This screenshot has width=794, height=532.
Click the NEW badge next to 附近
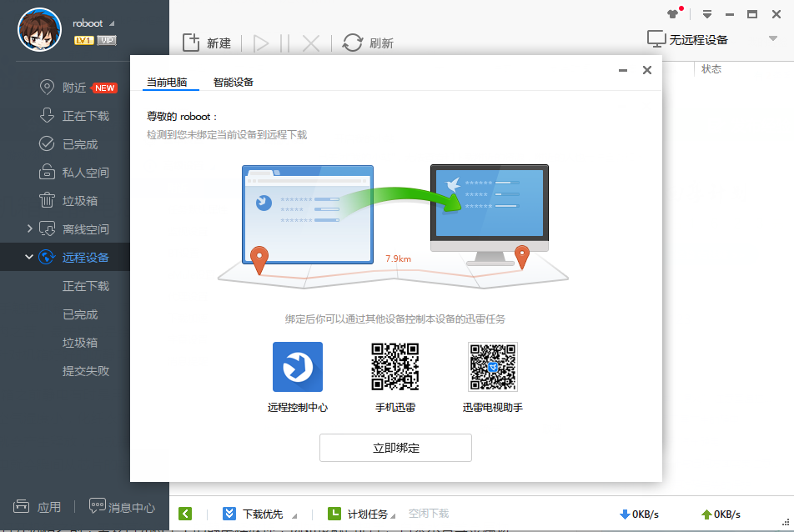(x=105, y=88)
